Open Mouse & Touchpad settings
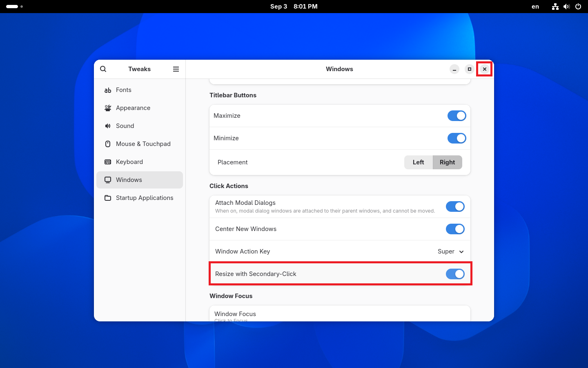 pos(140,144)
